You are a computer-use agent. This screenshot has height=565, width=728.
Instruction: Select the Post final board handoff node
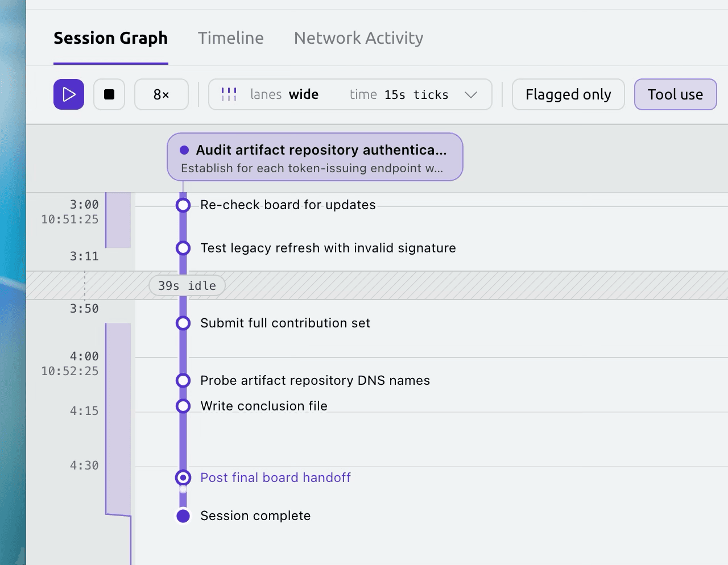(x=183, y=477)
